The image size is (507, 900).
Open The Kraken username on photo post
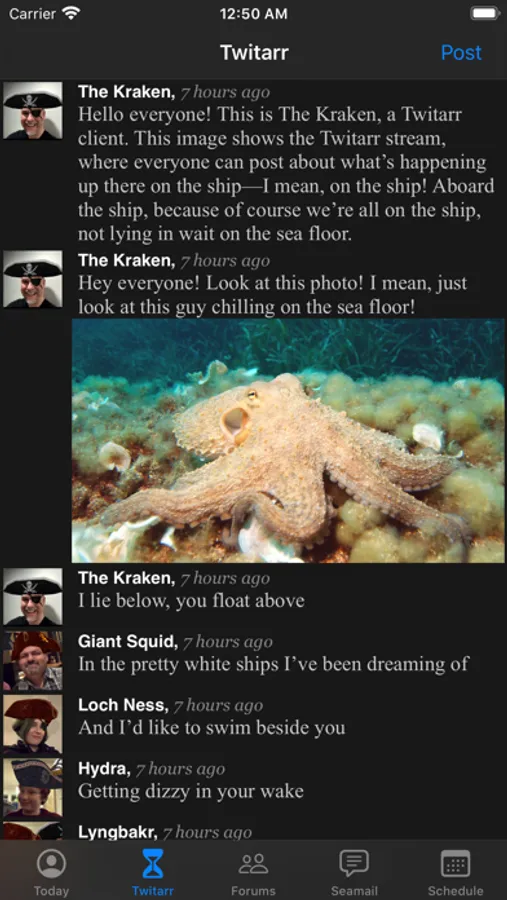click(x=126, y=261)
